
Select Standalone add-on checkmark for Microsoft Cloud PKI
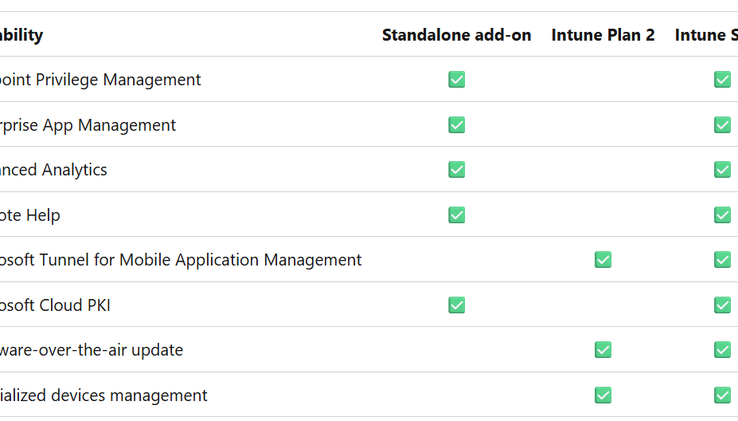pos(457,305)
